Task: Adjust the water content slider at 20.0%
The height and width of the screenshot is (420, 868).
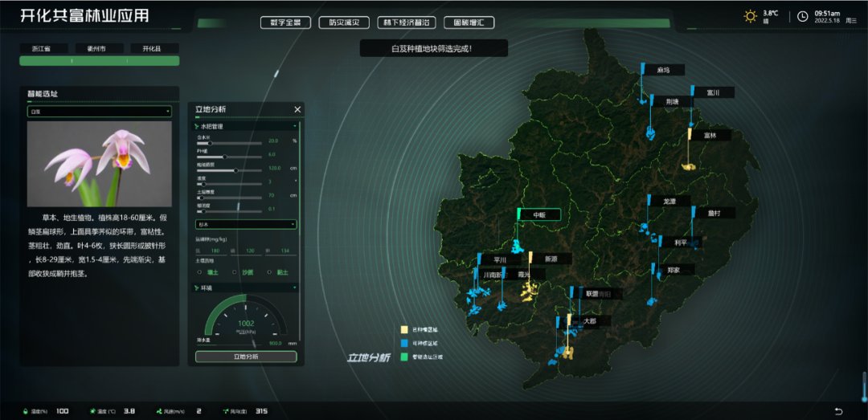Action: 229,143
